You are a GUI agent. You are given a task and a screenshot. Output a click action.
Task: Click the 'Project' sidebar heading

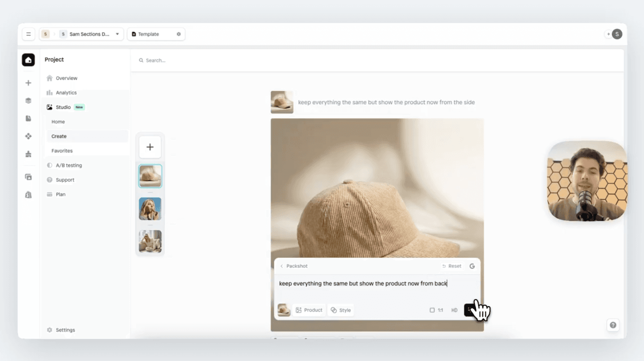[54, 60]
